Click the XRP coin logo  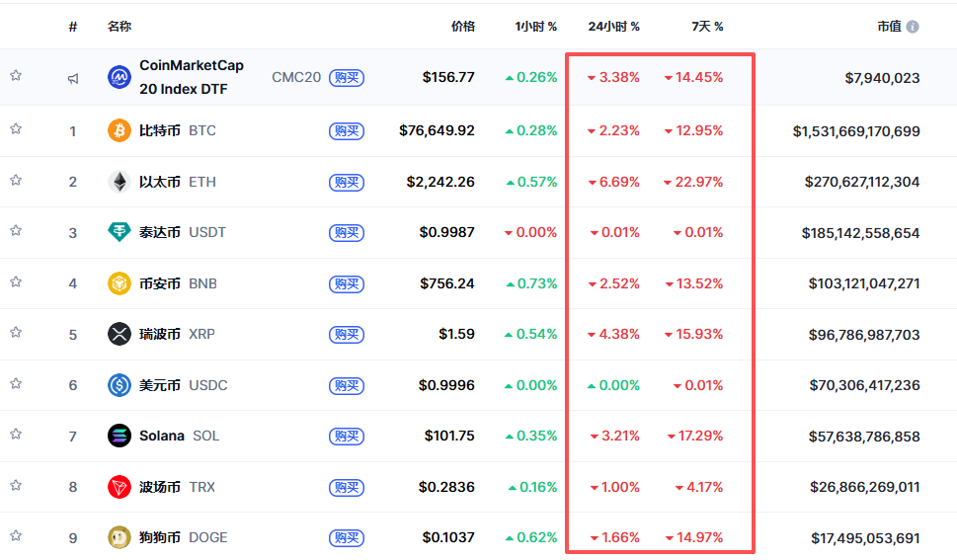click(x=119, y=335)
